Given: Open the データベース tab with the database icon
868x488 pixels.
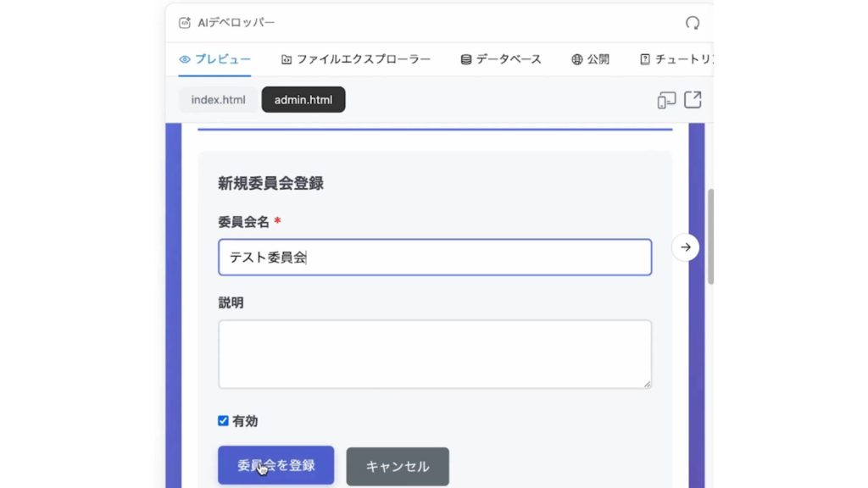Looking at the screenshot, I should 501,59.
